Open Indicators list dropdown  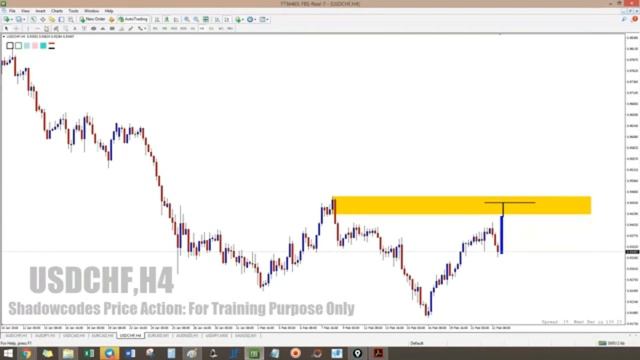coord(240,19)
